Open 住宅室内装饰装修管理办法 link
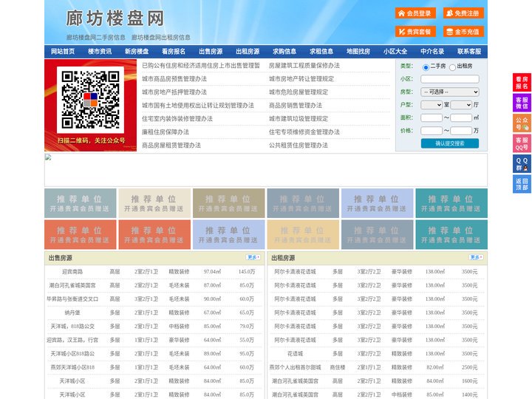Image resolution: width=532 pixels, height=399 pixels. tap(177, 119)
